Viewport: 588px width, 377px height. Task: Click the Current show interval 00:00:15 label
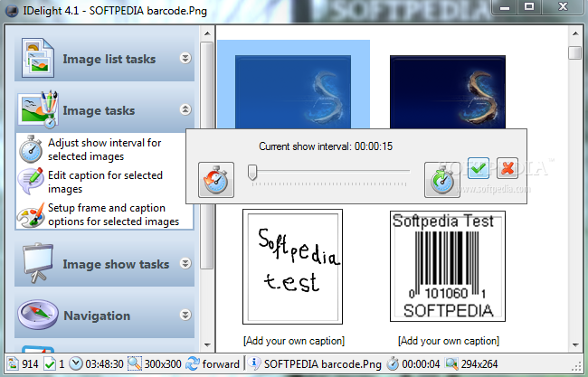tap(326, 146)
